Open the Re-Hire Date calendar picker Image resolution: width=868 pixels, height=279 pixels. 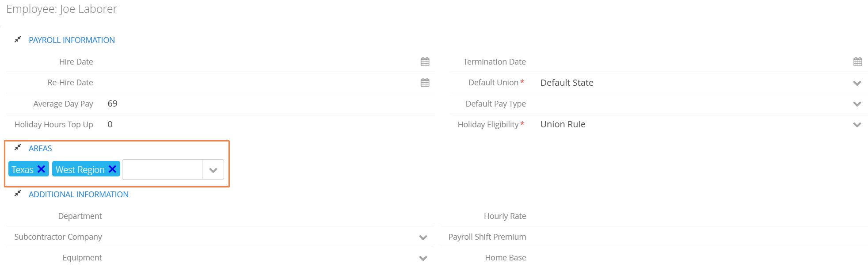[x=425, y=82]
